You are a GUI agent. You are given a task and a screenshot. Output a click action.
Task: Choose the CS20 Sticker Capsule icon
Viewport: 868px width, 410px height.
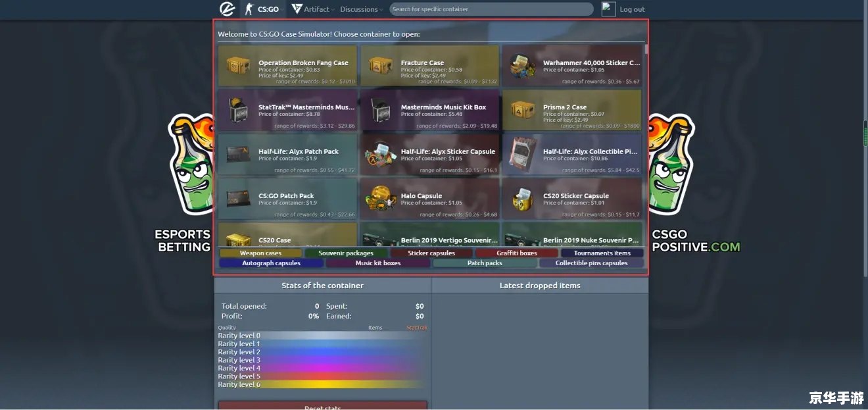click(x=522, y=199)
